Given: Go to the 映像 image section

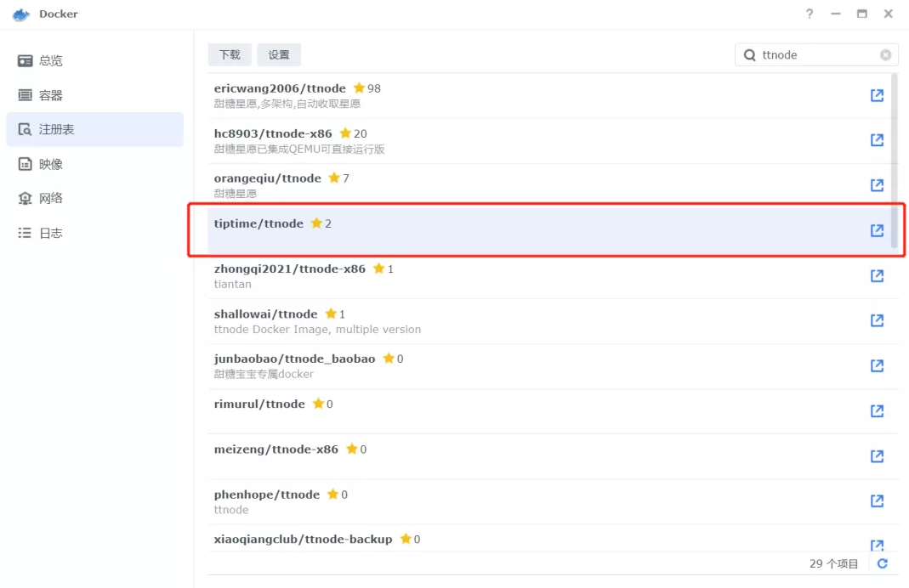Looking at the screenshot, I should 51,164.
